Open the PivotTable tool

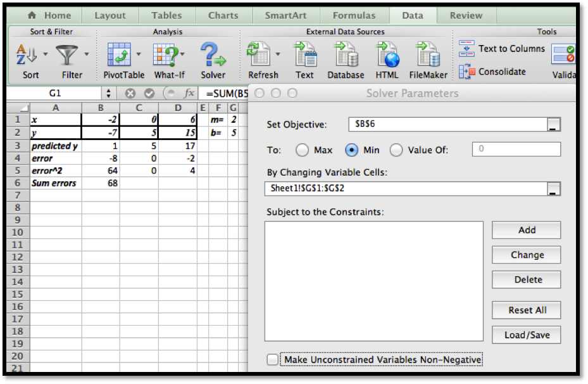pos(119,55)
